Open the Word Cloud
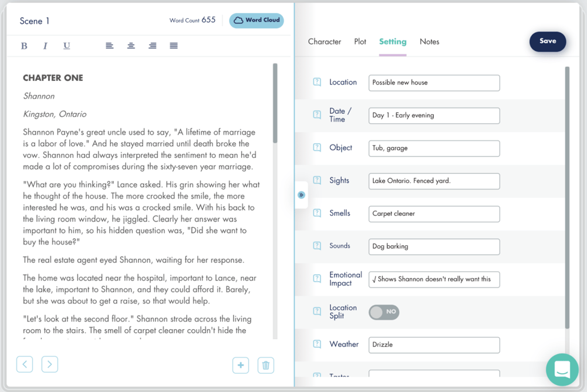This screenshot has height=392, width=587. click(x=257, y=20)
